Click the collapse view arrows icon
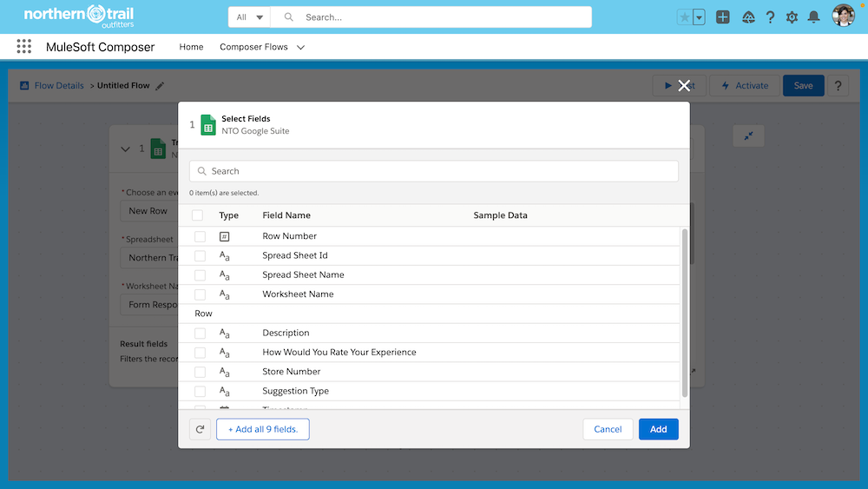Viewport: 868px width, 489px height. coord(748,135)
